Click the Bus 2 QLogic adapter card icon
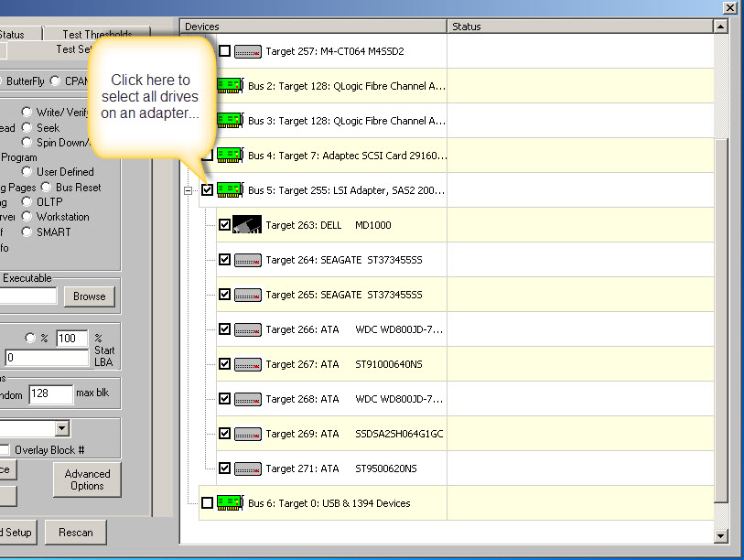 point(231,86)
